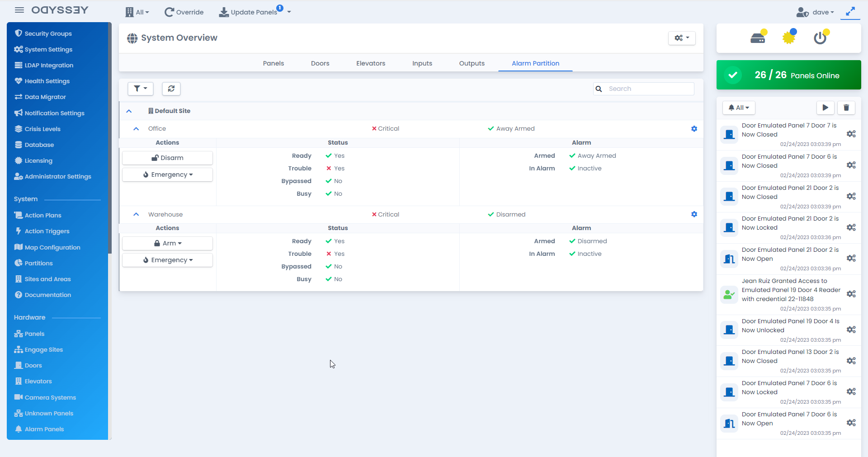Click the refresh icon button
Viewport: 868px width, 457px height.
[171, 89]
